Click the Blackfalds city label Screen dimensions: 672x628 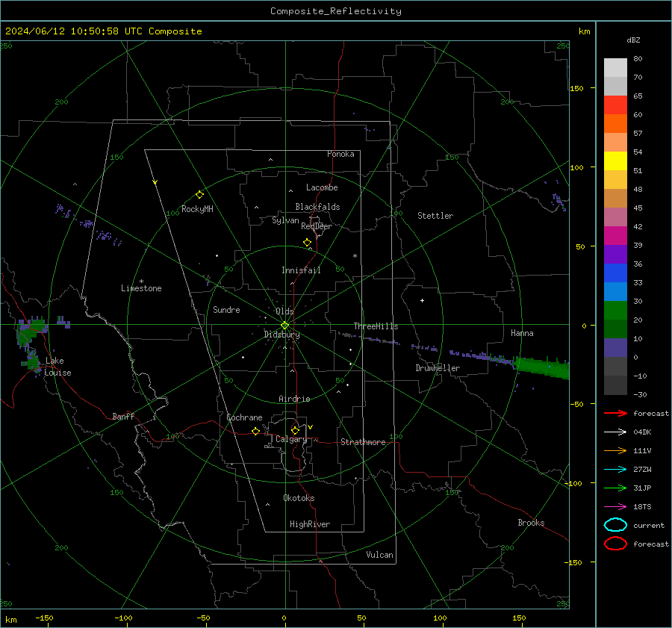pyautogui.click(x=317, y=207)
